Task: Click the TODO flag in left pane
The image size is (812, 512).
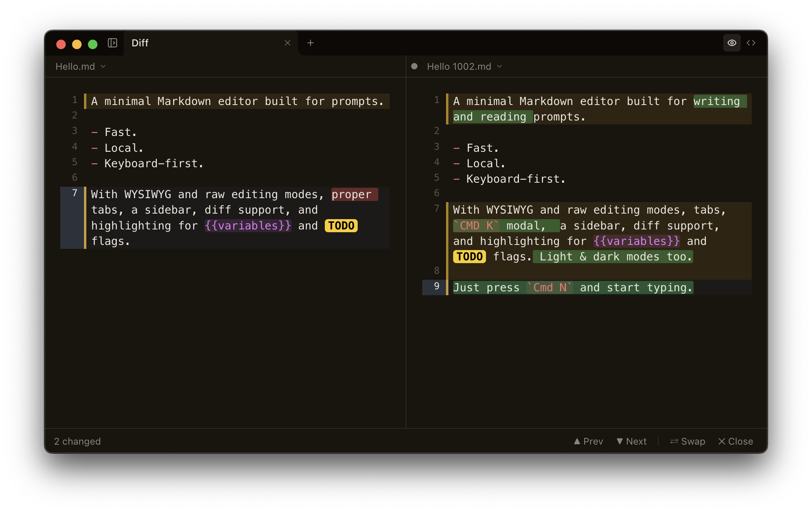Action: (341, 225)
